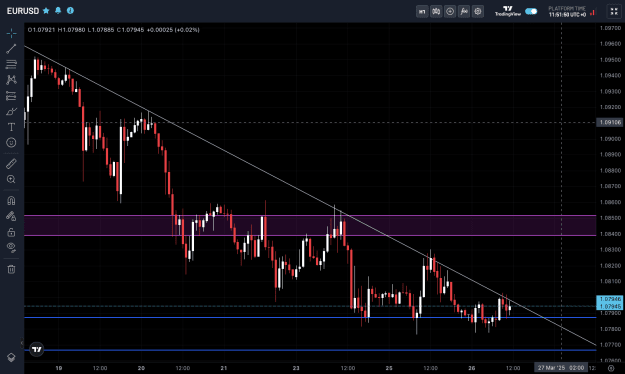
Task: Open time axis settings at bottom-right corner
Action: (x=611, y=368)
